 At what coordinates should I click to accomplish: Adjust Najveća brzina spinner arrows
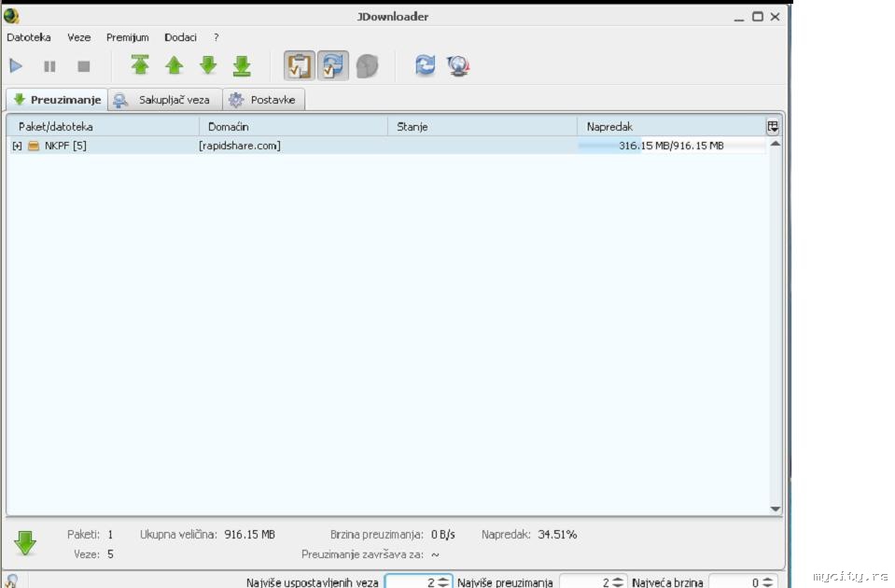pyautogui.click(x=768, y=581)
